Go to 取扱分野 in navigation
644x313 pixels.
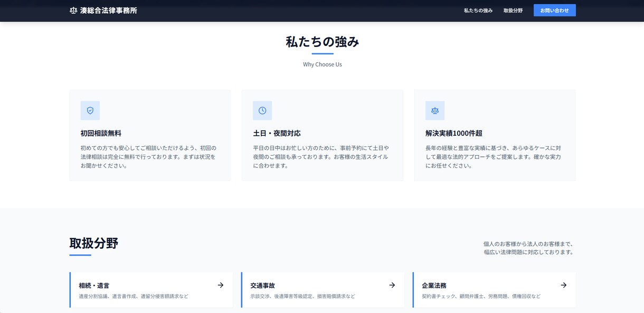tap(513, 11)
